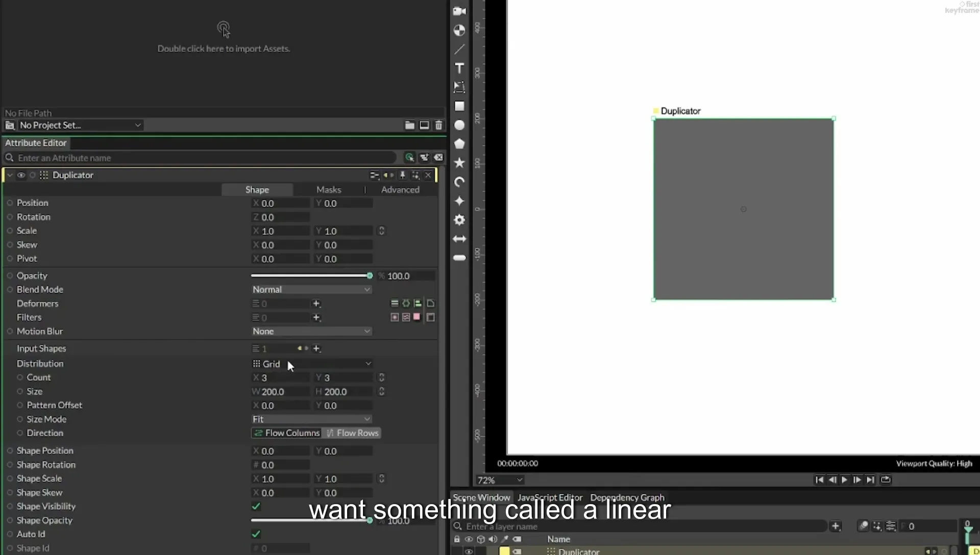Select the Polygon shape tool
The width and height of the screenshot is (980, 555).
[x=459, y=144]
